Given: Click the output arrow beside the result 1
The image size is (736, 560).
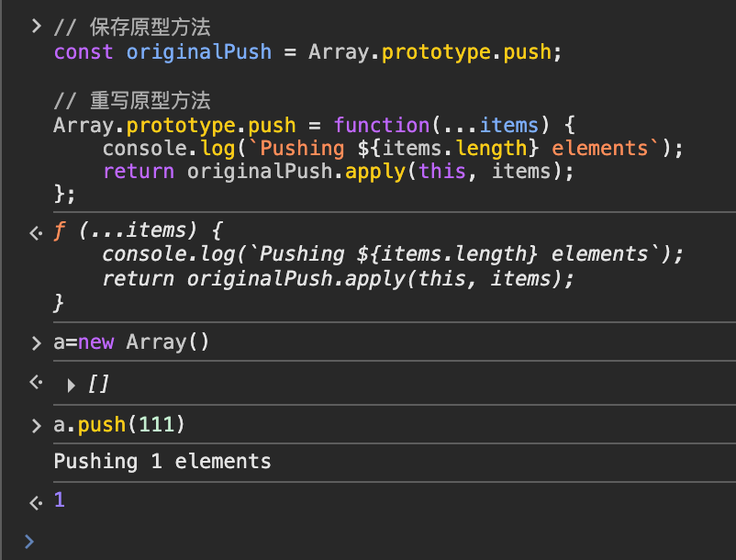Looking at the screenshot, I should 35,501.
